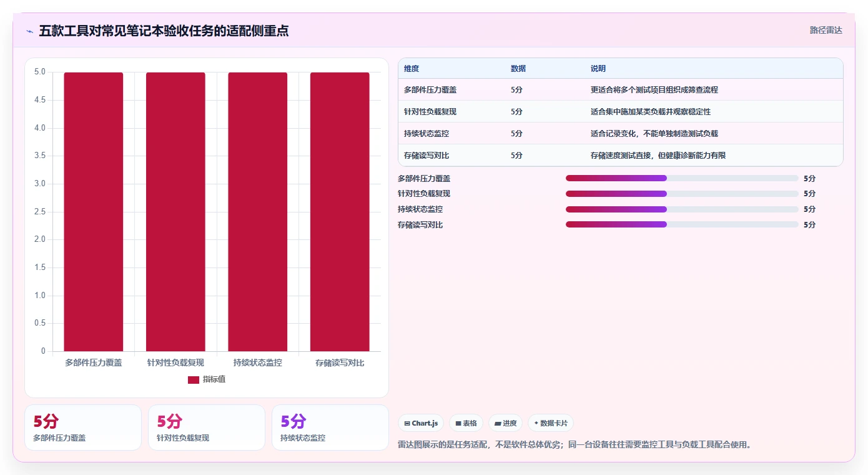Click the Chart.js tag chip
Viewport: 868px width, 475px height.
tap(421, 423)
